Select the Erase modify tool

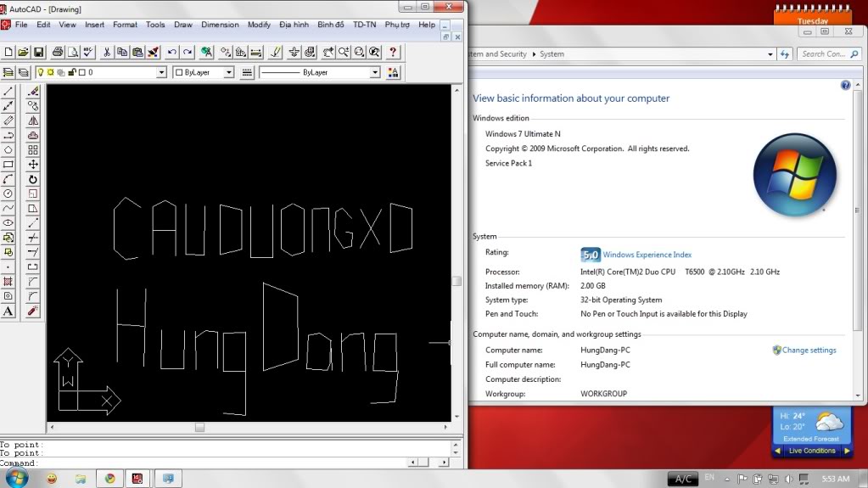[x=33, y=92]
